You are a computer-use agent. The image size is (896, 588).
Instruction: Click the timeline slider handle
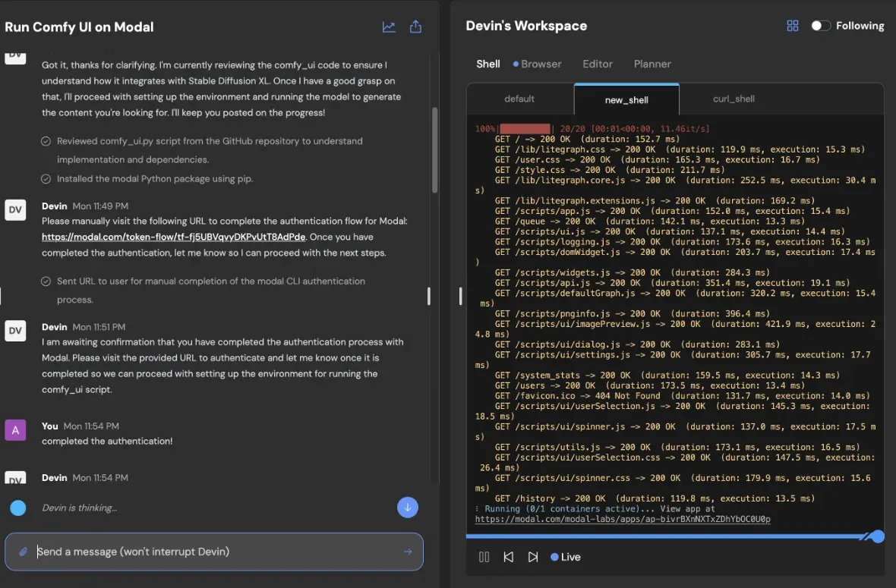(878, 536)
